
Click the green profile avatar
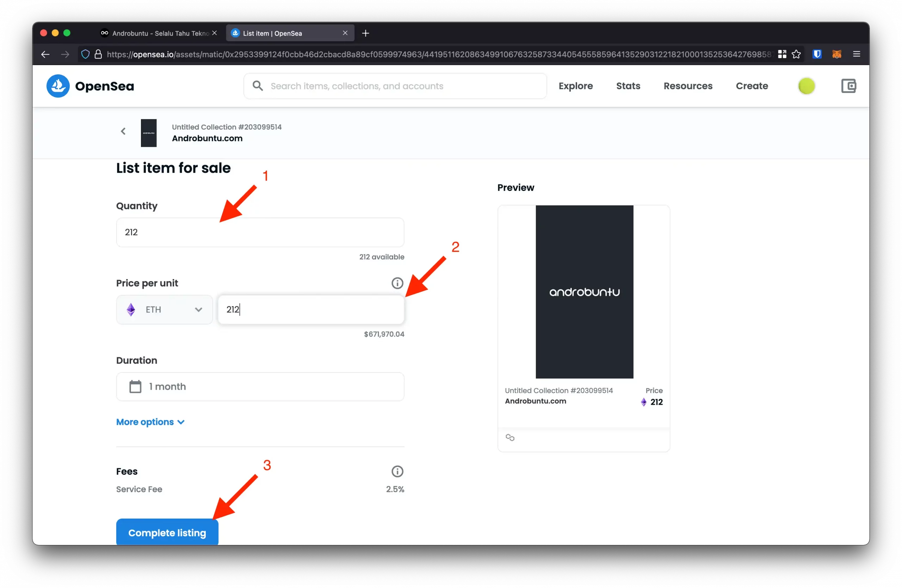pyautogui.click(x=806, y=86)
